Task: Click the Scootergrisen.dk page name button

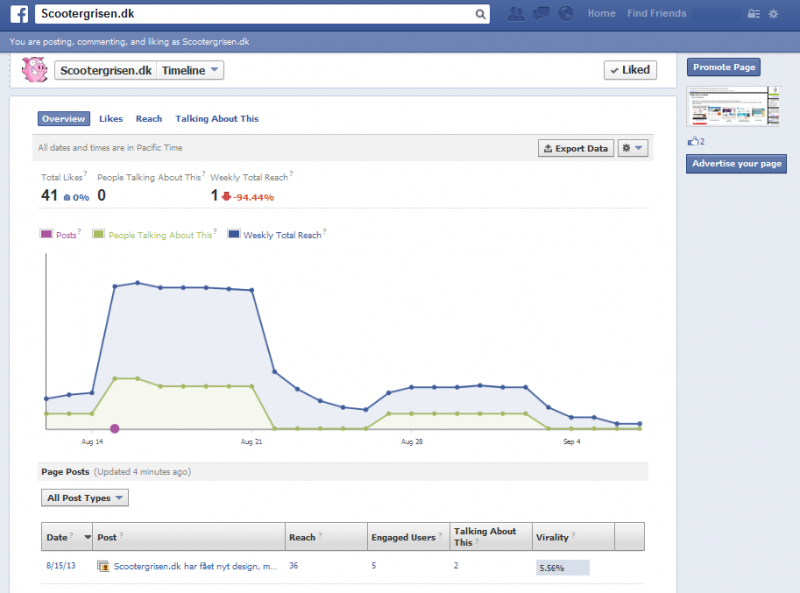Action: [106, 70]
